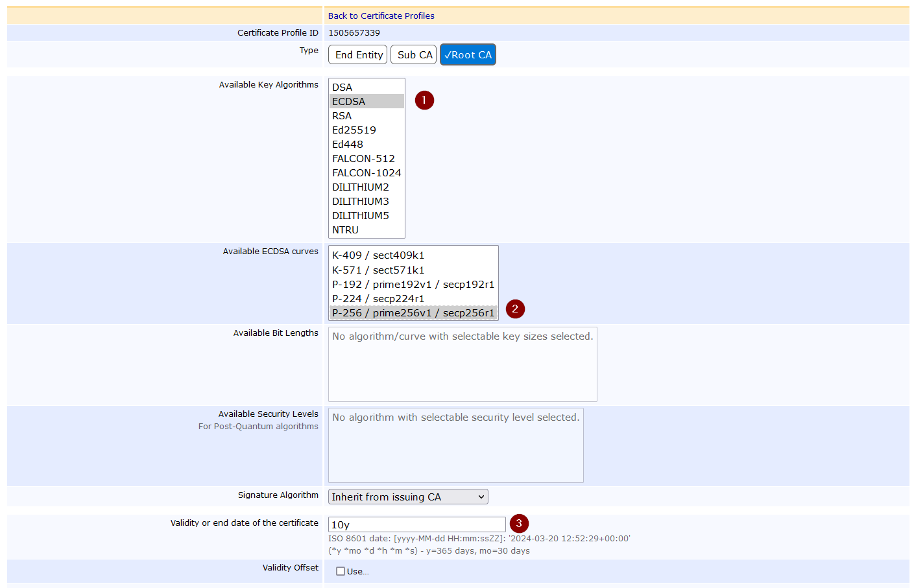Click the red step 3 marker

[x=519, y=523]
